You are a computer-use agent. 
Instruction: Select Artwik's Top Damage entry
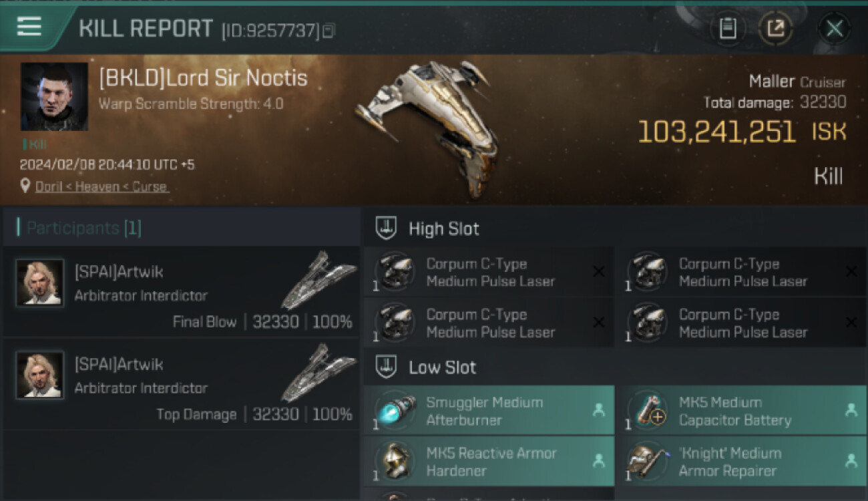(180, 383)
